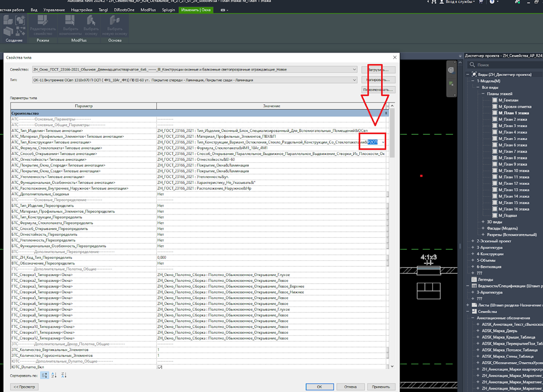Open the Семейство family dropdown
The image size is (543, 392).
(x=355, y=69)
